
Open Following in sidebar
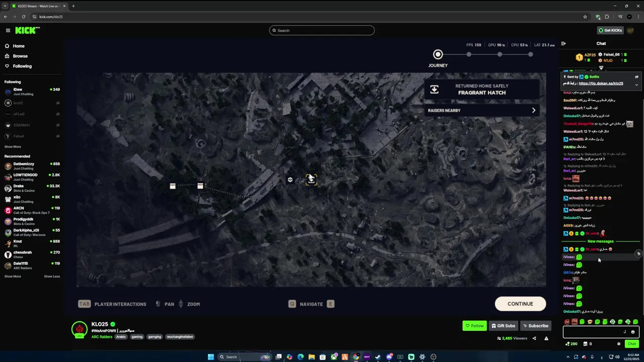point(22,66)
